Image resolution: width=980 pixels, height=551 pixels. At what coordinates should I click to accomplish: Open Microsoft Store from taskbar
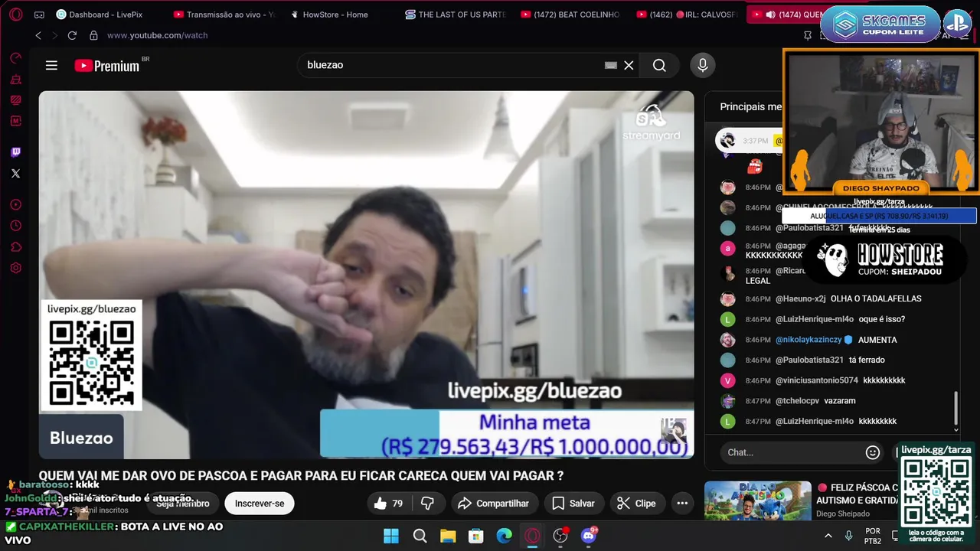click(475, 536)
